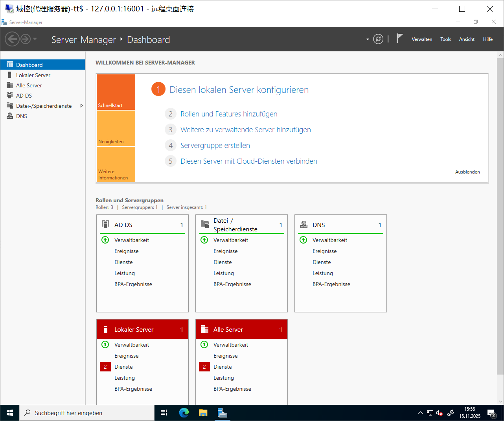Click Lokaler Server tile header
This screenshot has height=421, width=504.
tap(142, 329)
